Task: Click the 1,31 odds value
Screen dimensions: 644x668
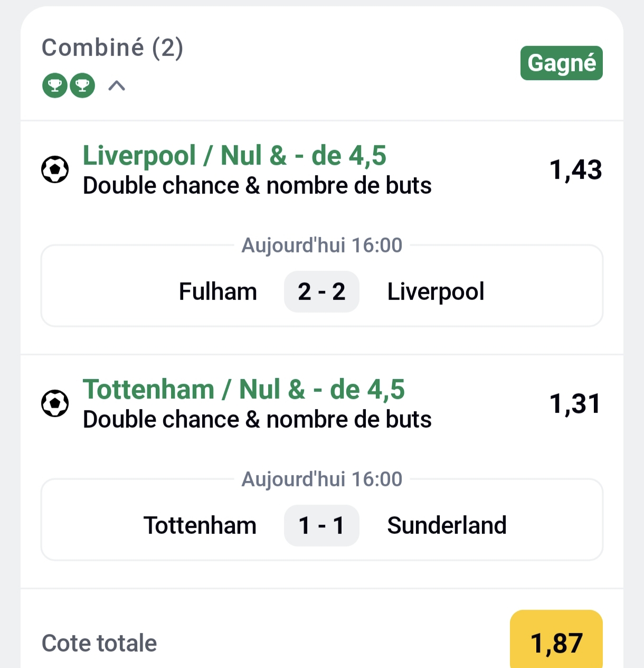Action: (575, 404)
